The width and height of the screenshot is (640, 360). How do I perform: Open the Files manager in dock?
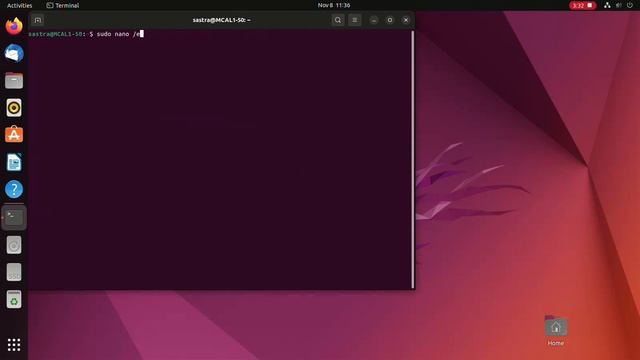(14, 81)
